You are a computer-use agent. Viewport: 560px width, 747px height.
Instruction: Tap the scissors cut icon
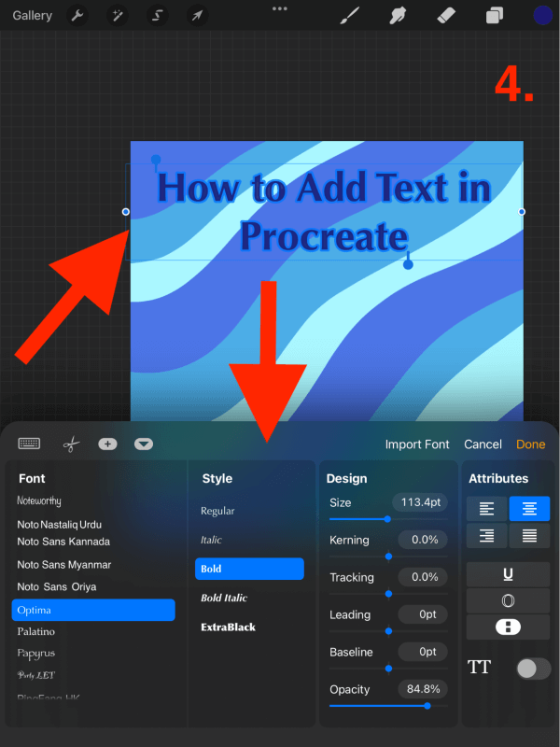tap(71, 444)
